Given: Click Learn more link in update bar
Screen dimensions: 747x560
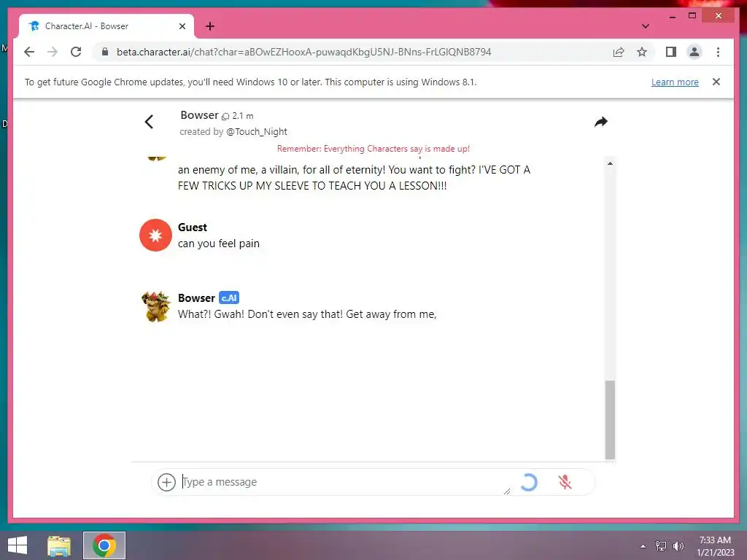Looking at the screenshot, I should (x=675, y=82).
